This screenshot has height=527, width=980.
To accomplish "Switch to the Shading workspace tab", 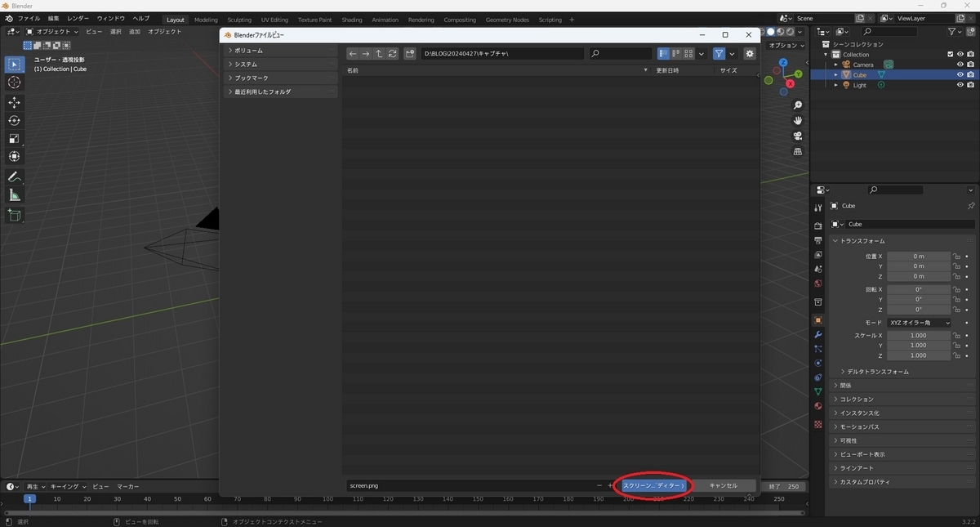I will pos(352,20).
